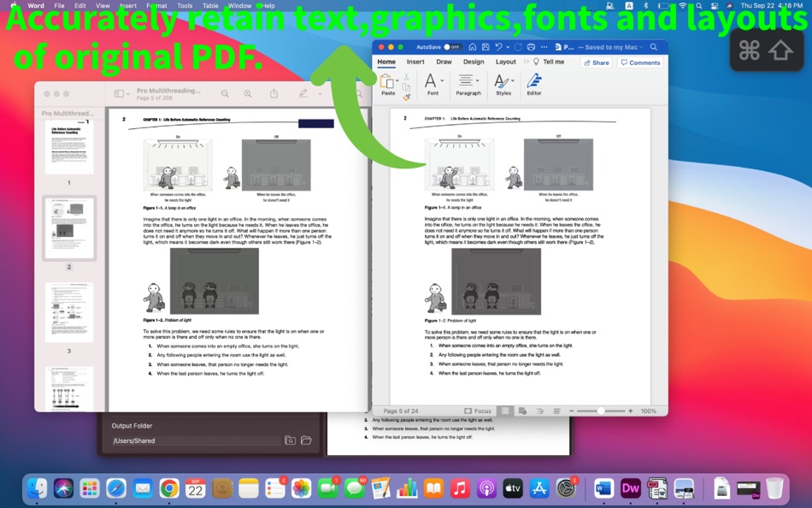
Task: Click the Copy icon in the ribbon
Action: pos(407,87)
